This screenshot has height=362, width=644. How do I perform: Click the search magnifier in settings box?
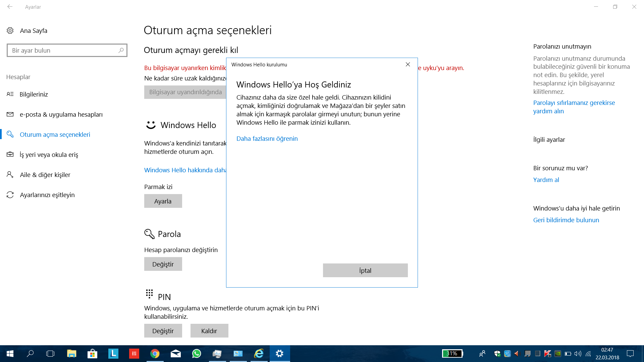pyautogui.click(x=121, y=50)
